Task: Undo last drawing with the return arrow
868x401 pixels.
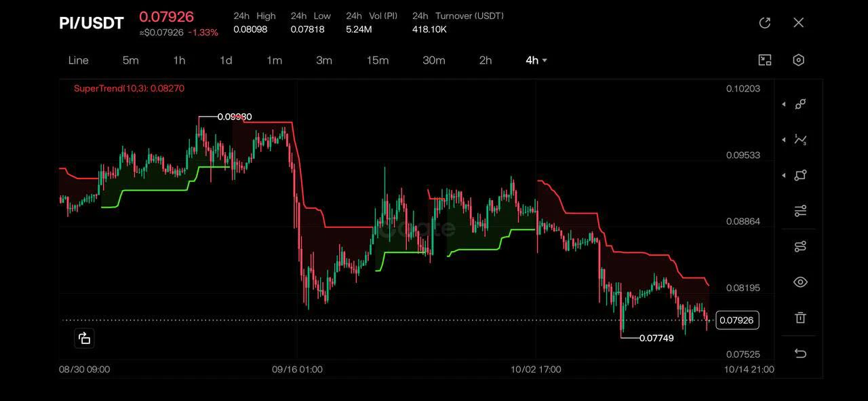Action: [801, 354]
